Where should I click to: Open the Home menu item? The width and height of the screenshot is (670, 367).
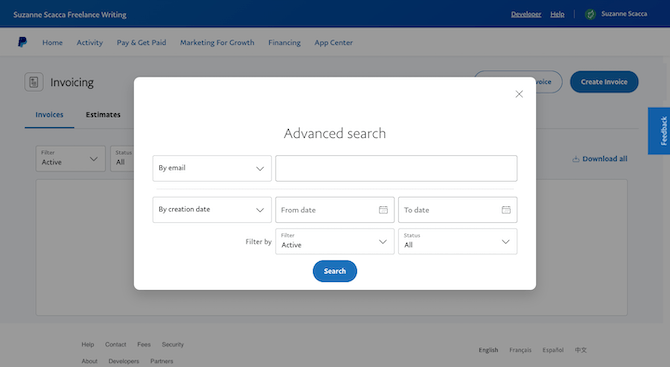[x=52, y=42]
